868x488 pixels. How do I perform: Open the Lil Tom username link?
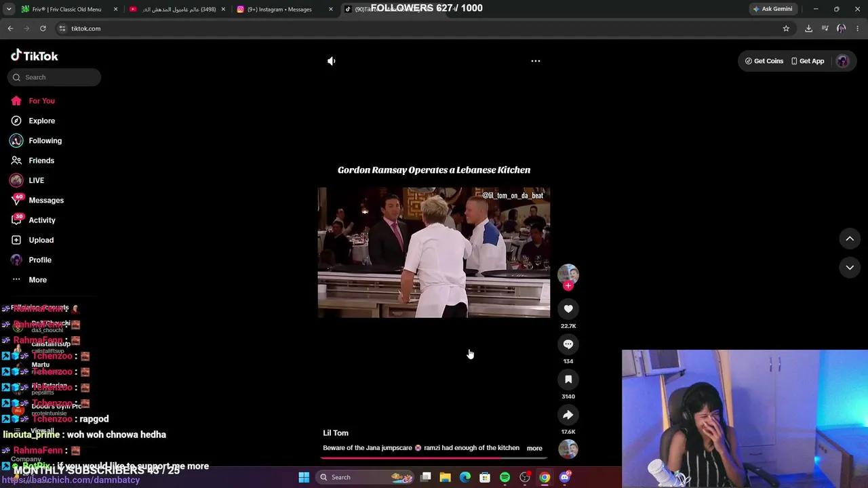coord(336,433)
